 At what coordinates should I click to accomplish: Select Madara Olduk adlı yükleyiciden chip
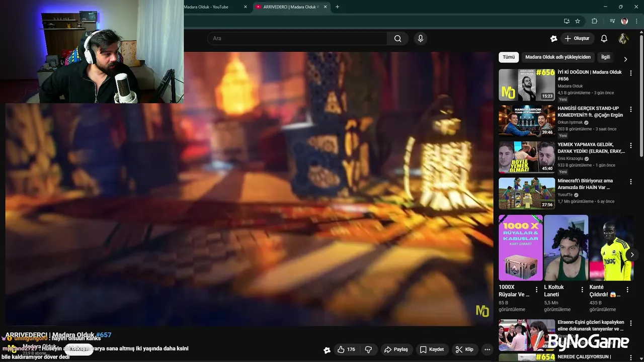(558, 57)
